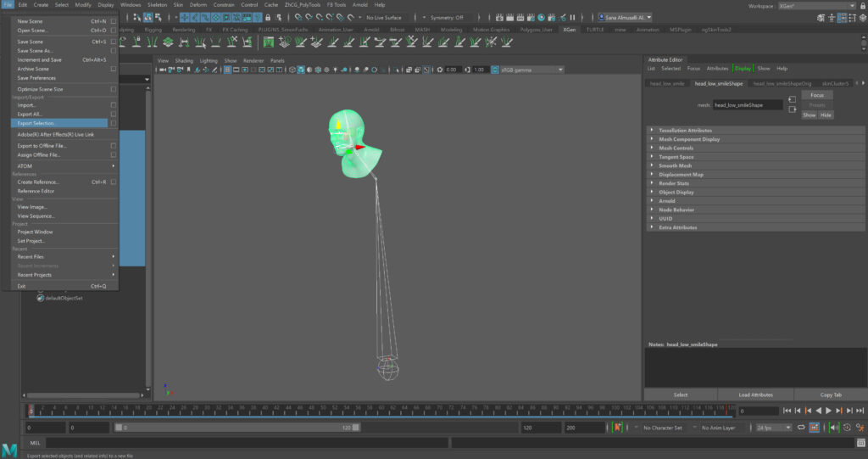Open the Import option box
Image resolution: width=868 pixels, height=459 pixels.
pyautogui.click(x=114, y=105)
